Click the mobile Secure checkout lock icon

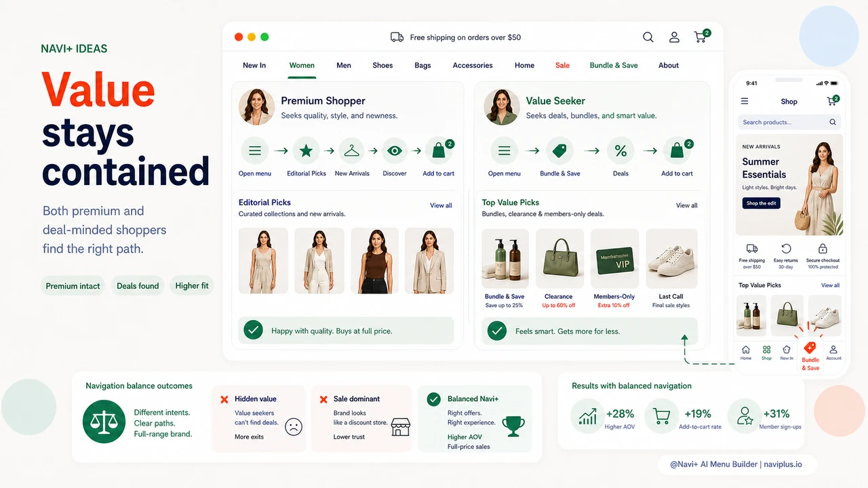tap(823, 249)
